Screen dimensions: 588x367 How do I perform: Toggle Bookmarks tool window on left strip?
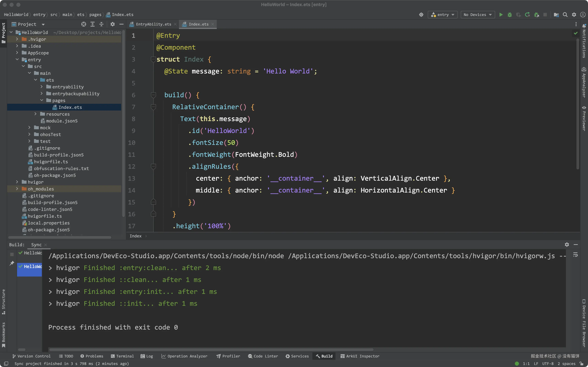tap(3, 335)
